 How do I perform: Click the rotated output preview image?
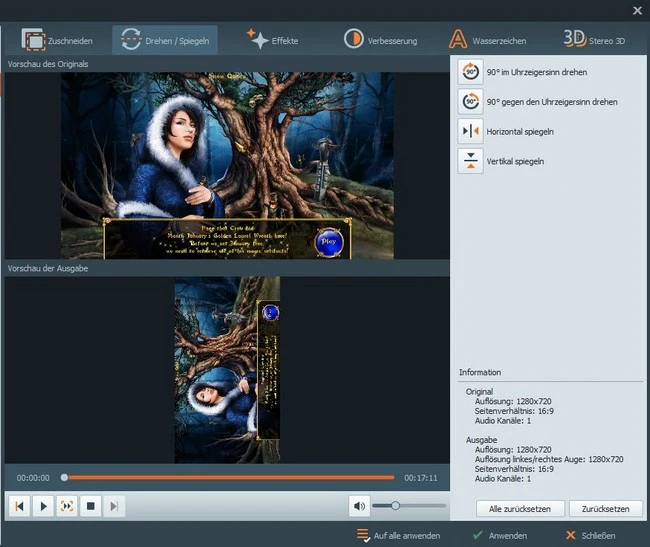[227, 370]
